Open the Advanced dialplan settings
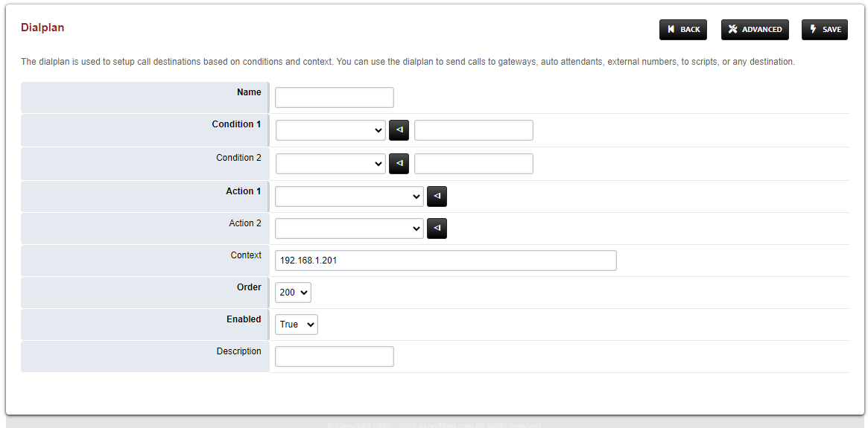 pos(755,30)
